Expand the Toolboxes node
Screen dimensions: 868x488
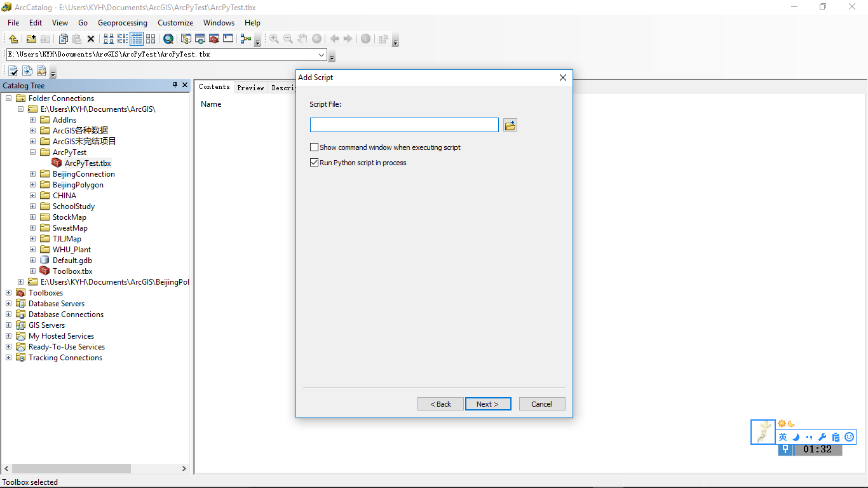9,293
